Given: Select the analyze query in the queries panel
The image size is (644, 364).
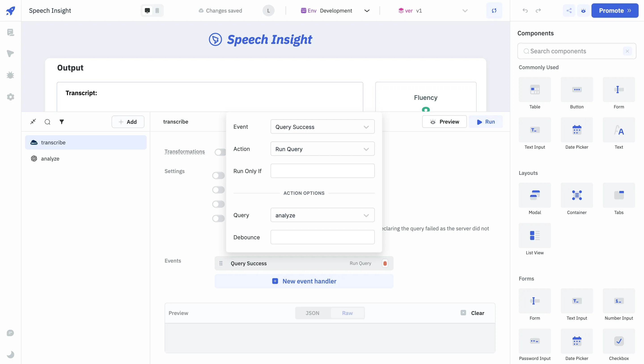Looking at the screenshot, I should click(50, 158).
